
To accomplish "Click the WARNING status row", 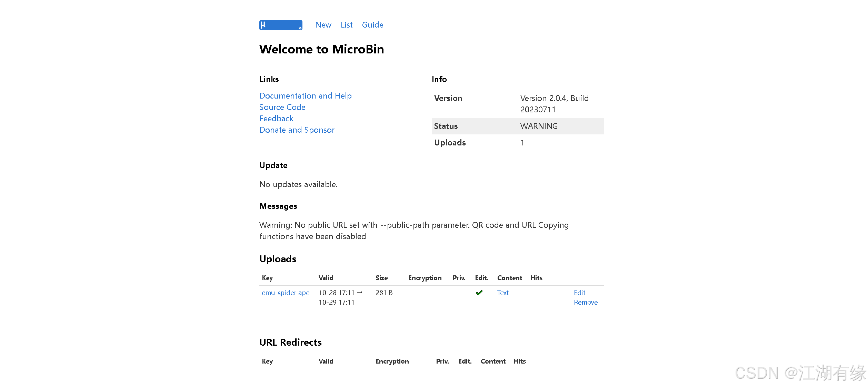I will (x=538, y=126).
